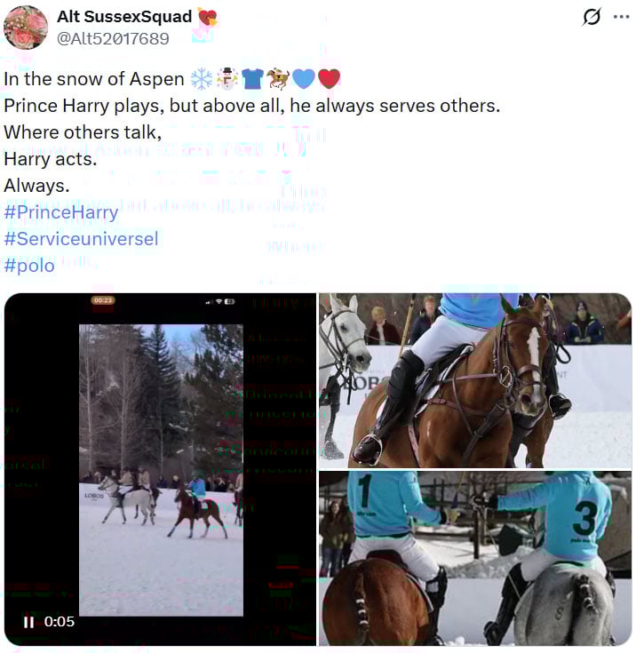The image size is (644, 653).
Task: Open the Grok slashed-circle icon
Action: point(592,17)
